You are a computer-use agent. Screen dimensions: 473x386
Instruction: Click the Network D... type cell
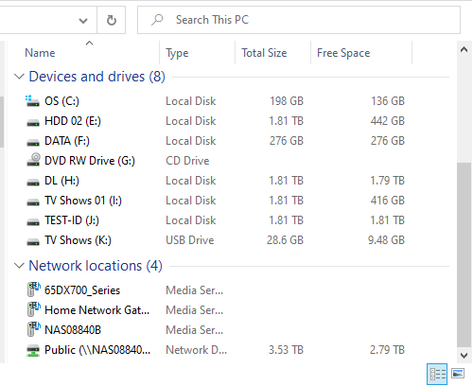(x=196, y=350)
